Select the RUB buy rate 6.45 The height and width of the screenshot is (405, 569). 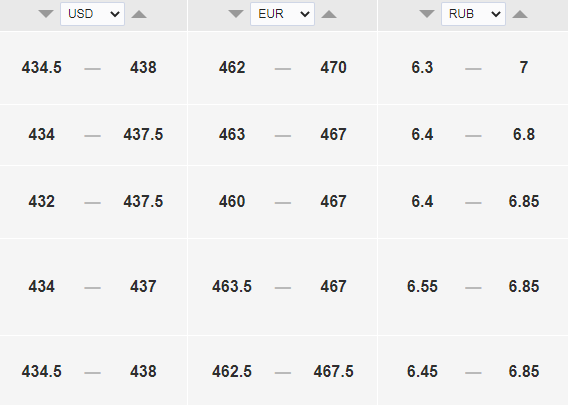coord(422,371)
